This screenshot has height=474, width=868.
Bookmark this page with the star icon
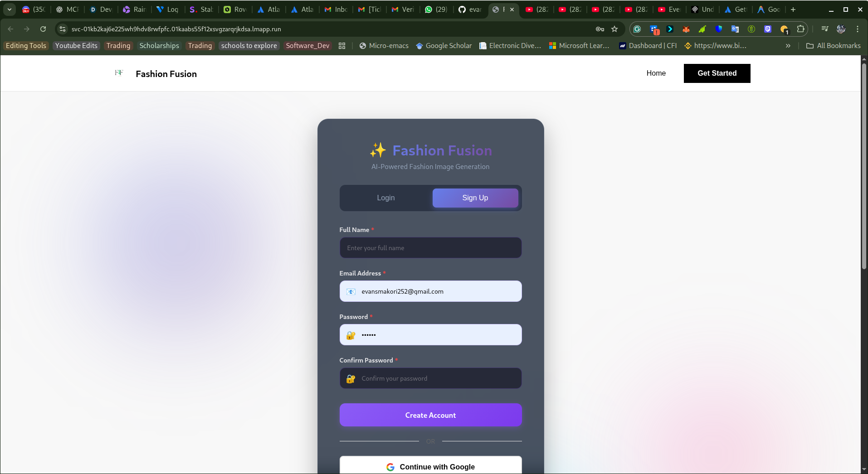click(614, 29)
